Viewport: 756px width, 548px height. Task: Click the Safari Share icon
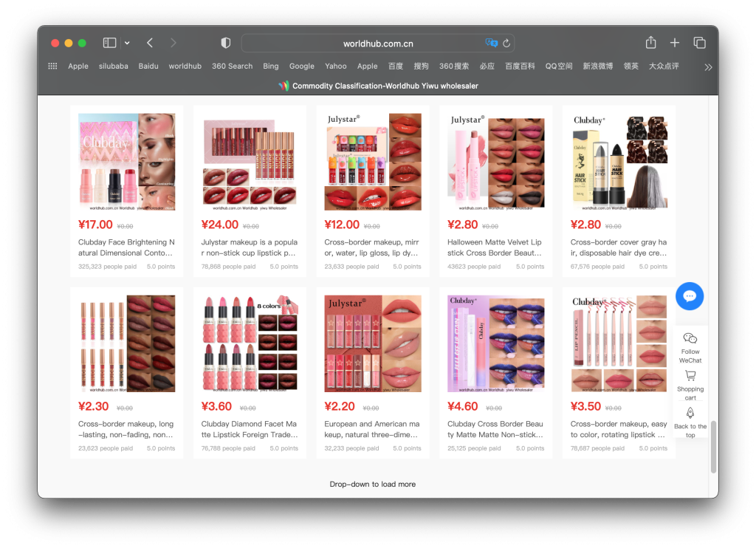650,43
